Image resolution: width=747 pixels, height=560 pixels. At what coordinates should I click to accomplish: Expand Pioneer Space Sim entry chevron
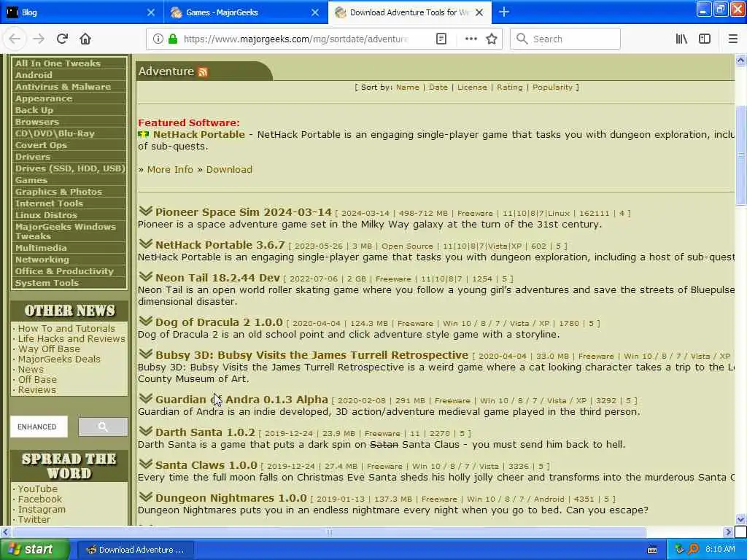point(146,211)
